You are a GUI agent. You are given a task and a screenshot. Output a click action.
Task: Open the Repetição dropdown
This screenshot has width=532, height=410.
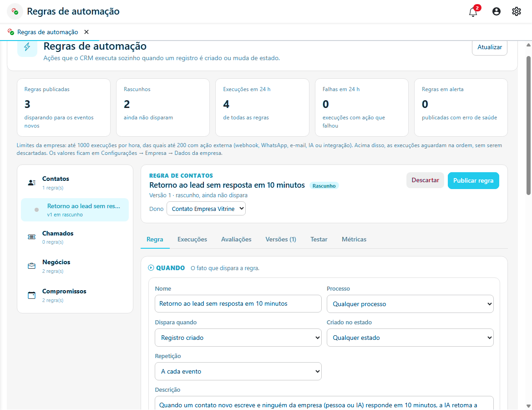point(238,371)
